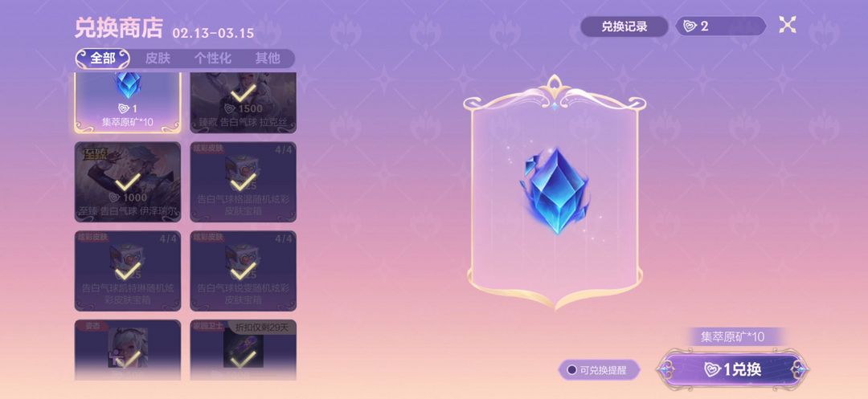Screen dimensions: 868x399
Task: Click the 1兑换 exchange button
Action: click(733, 369)
